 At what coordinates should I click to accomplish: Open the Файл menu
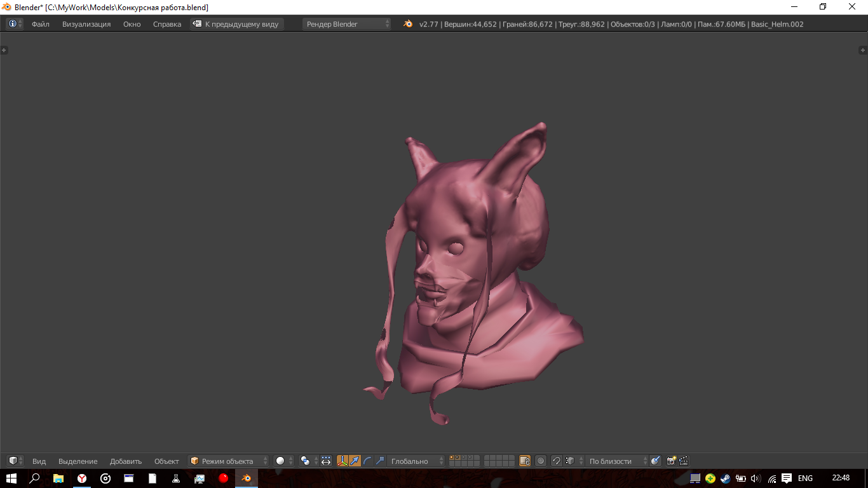pyautogui.click(x=41, y=24)
